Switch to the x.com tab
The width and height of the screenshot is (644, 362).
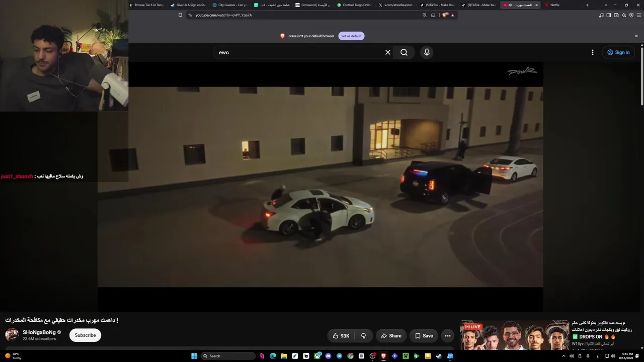tap(396, 5)
